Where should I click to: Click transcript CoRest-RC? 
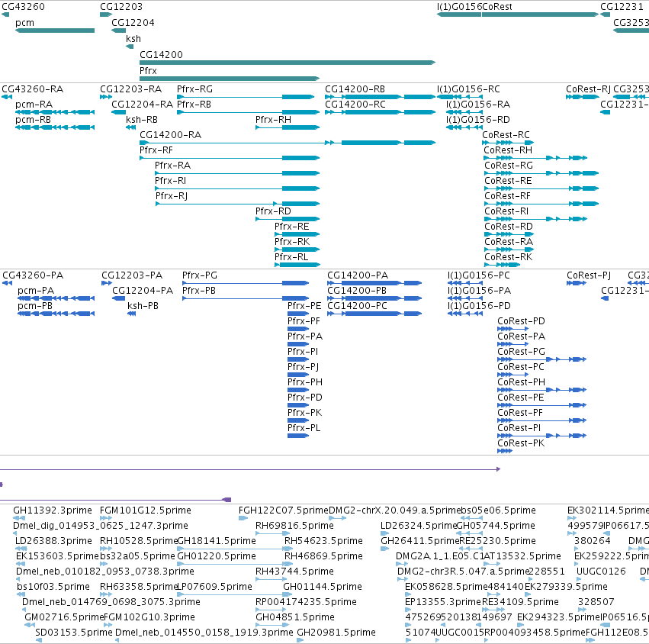508,143
